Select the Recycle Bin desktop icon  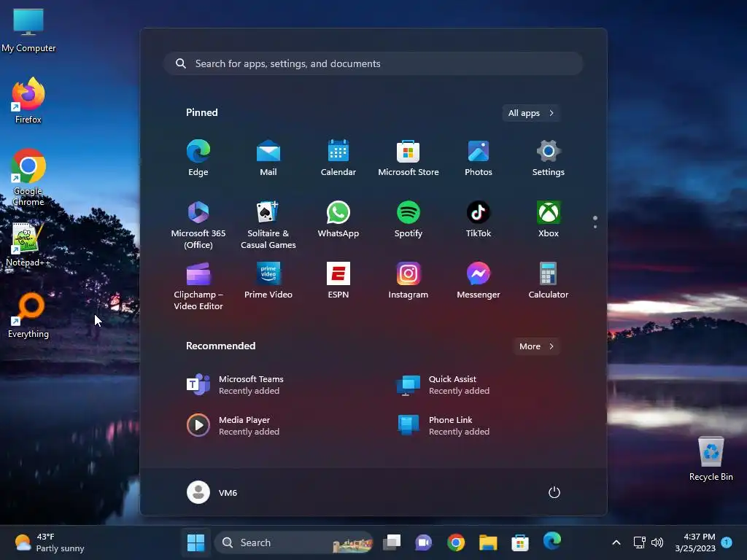711,458
